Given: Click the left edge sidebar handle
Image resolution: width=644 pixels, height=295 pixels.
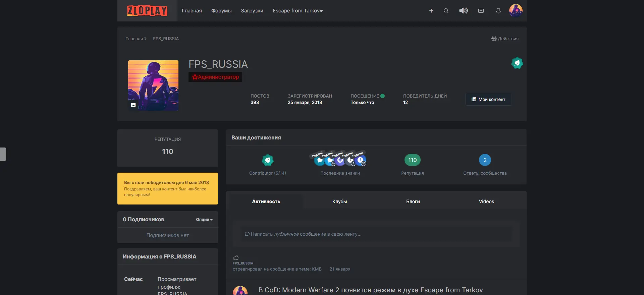Looking at the screenshot, I should (3, 154).
